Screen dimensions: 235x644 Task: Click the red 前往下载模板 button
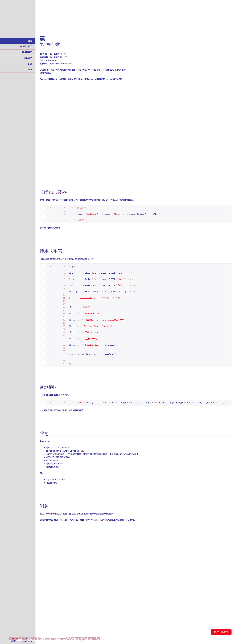click(x=221, y=632)
